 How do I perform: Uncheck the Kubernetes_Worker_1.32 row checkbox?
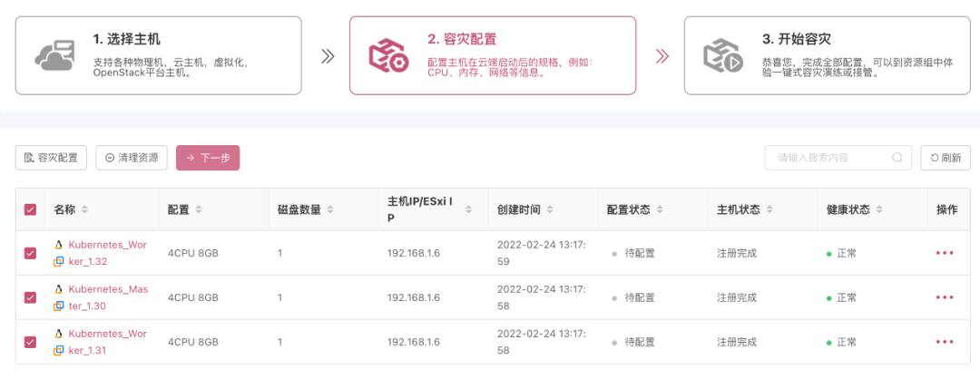[30, 253]
